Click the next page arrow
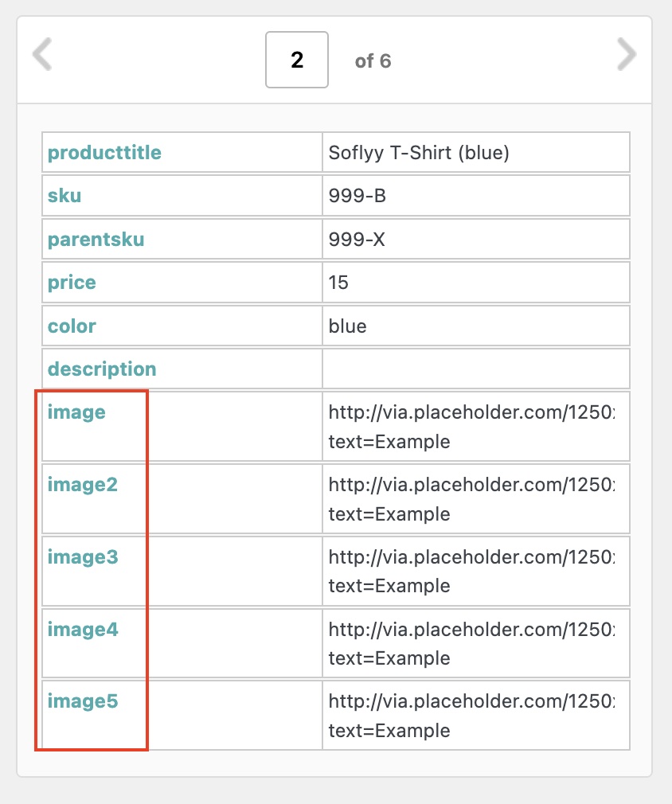The width and height of the screenshot is (672, 804). click(x=627, y=55)
